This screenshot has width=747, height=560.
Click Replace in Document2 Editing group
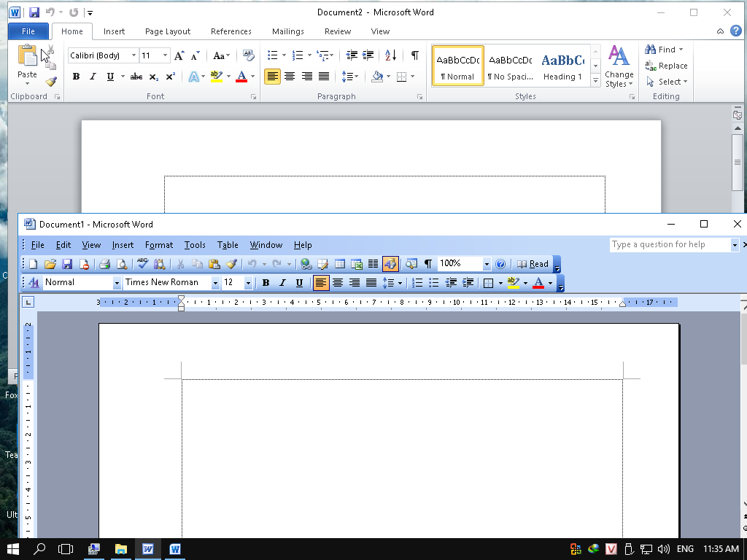tap(666, 66)
